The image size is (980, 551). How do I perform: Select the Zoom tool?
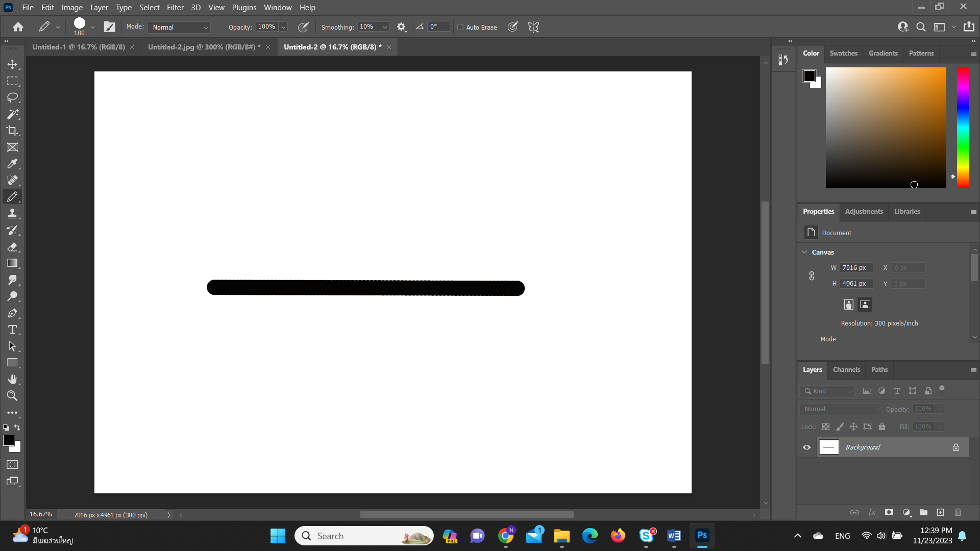pos(12,396)
